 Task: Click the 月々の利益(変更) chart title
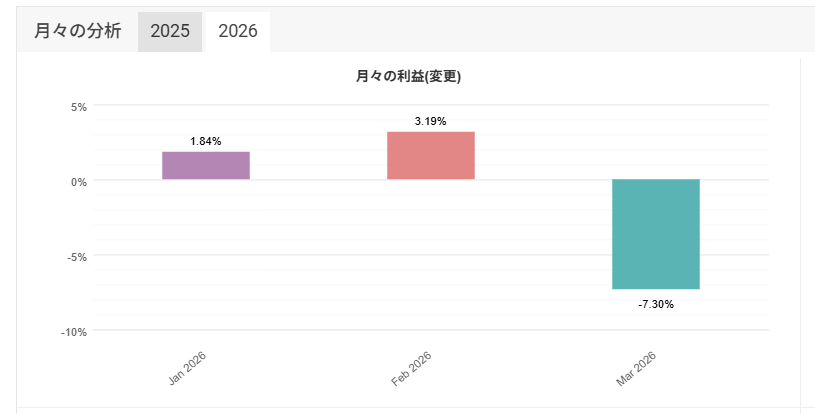[x=408, y=76]
